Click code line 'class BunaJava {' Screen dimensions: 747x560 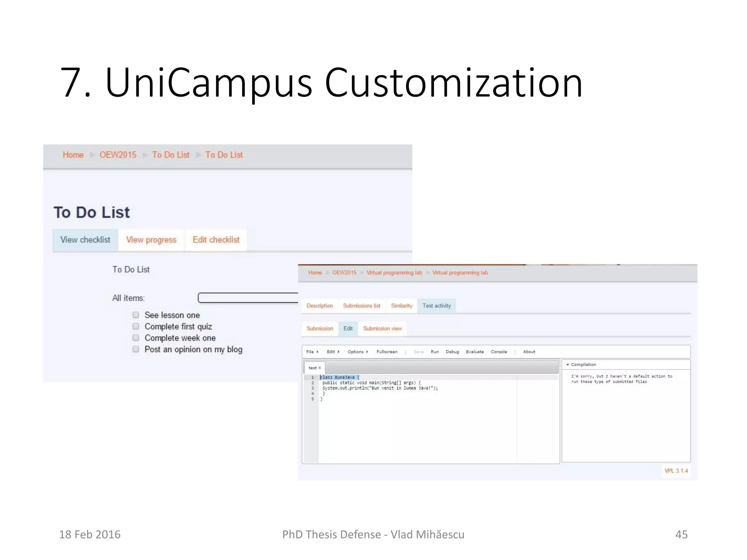[340, 377]
